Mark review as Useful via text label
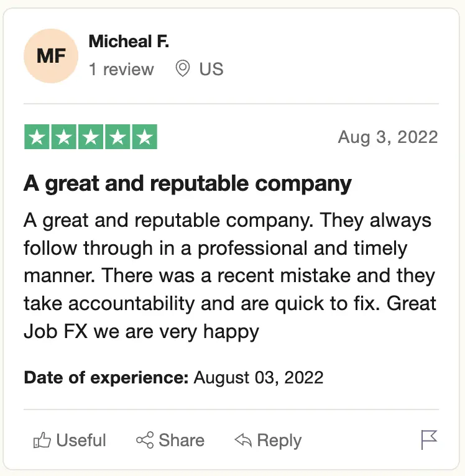 point(81,441)
